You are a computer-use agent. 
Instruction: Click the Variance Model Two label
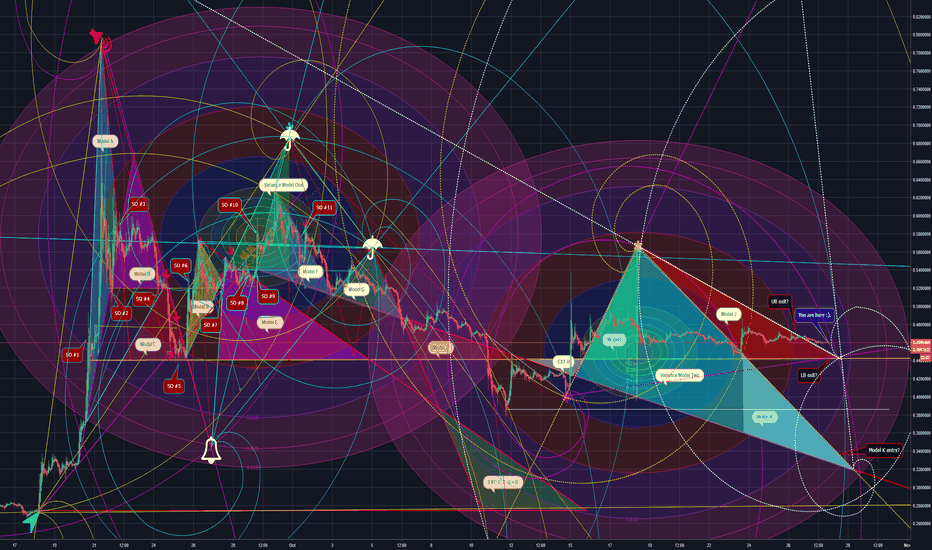tap(680, 375)
